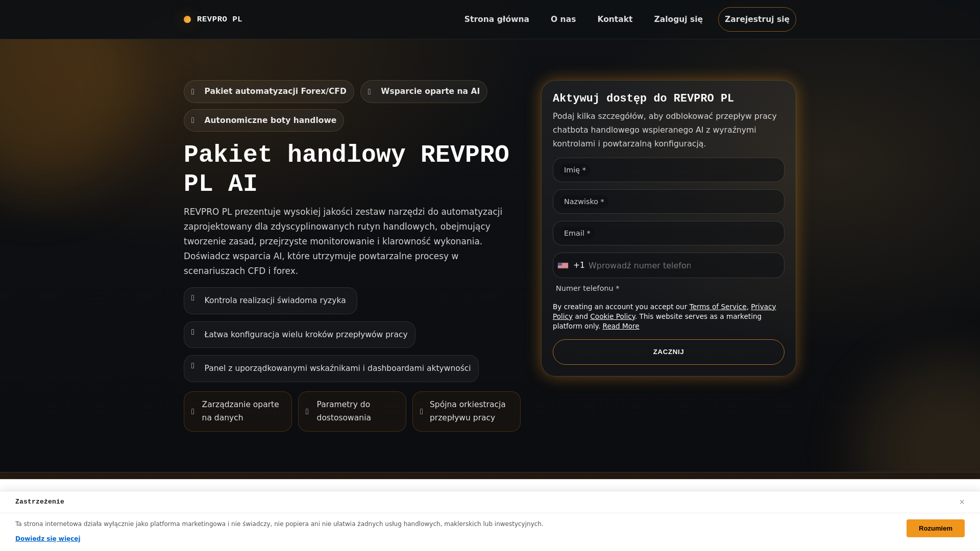Click the Email input field

pos(668,233)
